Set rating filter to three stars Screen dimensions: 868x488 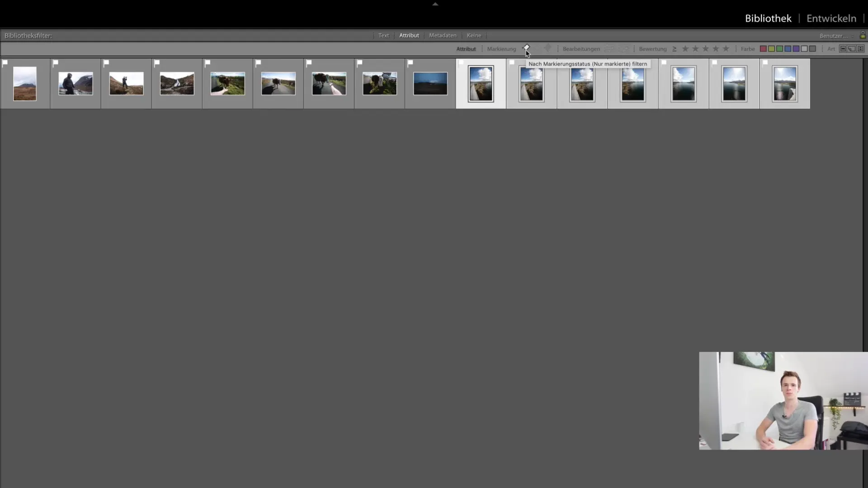[x=706, y=48]
